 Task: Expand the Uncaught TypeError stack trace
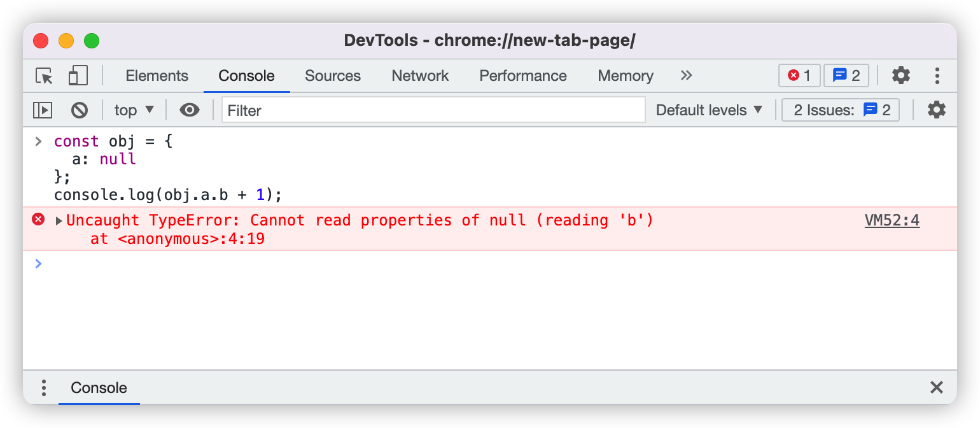pos(59,221)
